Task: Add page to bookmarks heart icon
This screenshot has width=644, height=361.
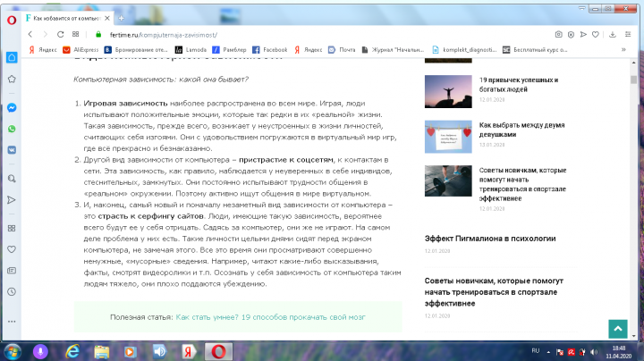Action: click(x=596, y=35)
